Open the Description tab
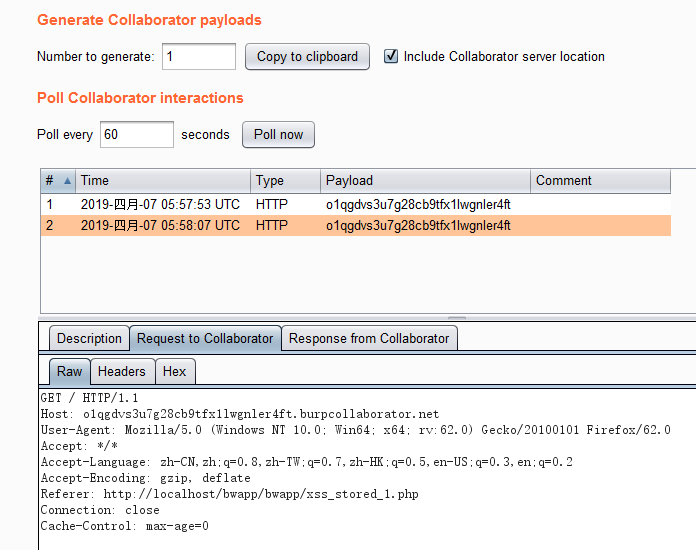The image size is (696, 550). [89, 339]
